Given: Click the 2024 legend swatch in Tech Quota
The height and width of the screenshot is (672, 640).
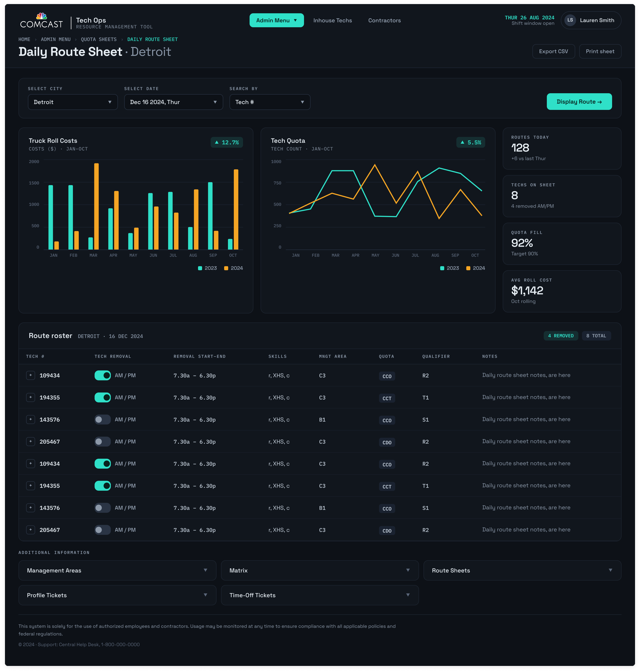Looking at the screenshot, I should (x=468, y=268).
